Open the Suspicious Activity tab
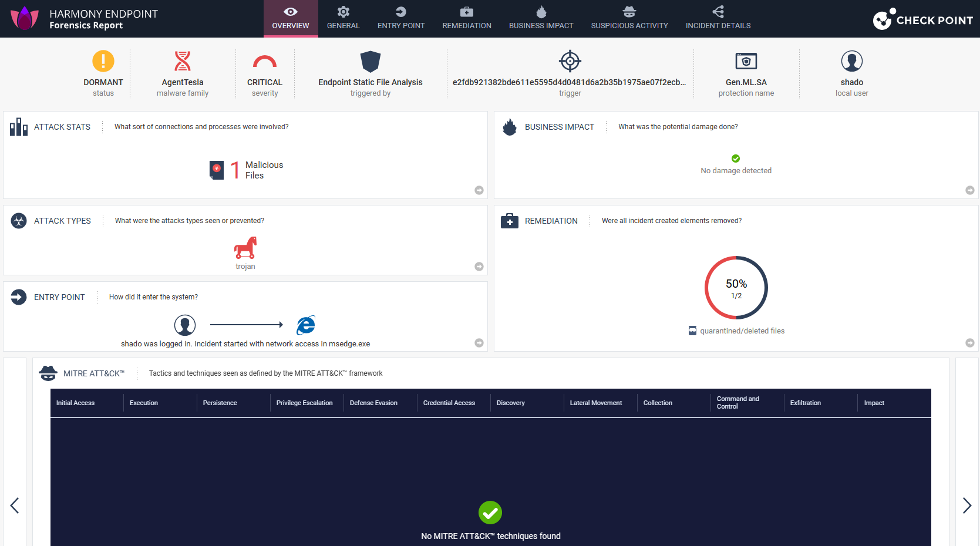 pos(629,19)
